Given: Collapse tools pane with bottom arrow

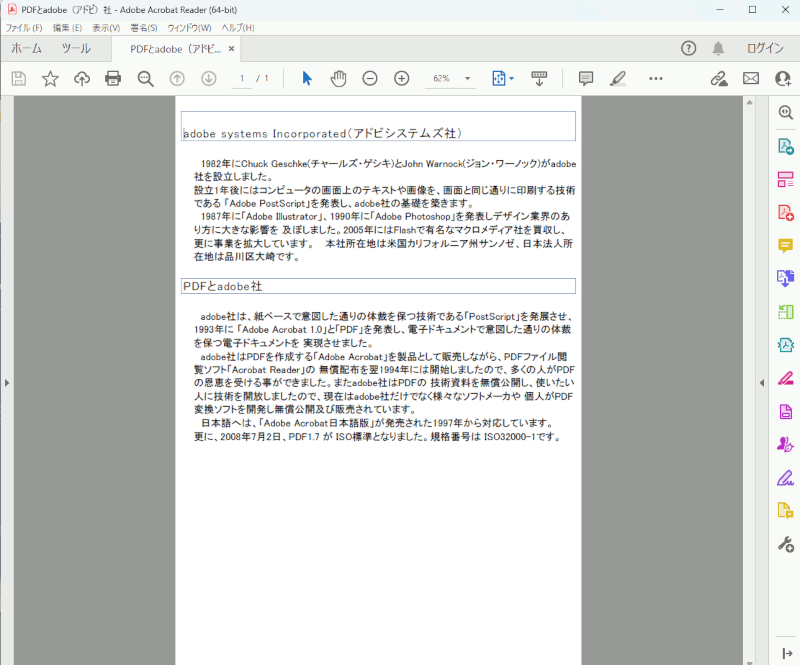Looking at the screenshot, I should 787,653.
